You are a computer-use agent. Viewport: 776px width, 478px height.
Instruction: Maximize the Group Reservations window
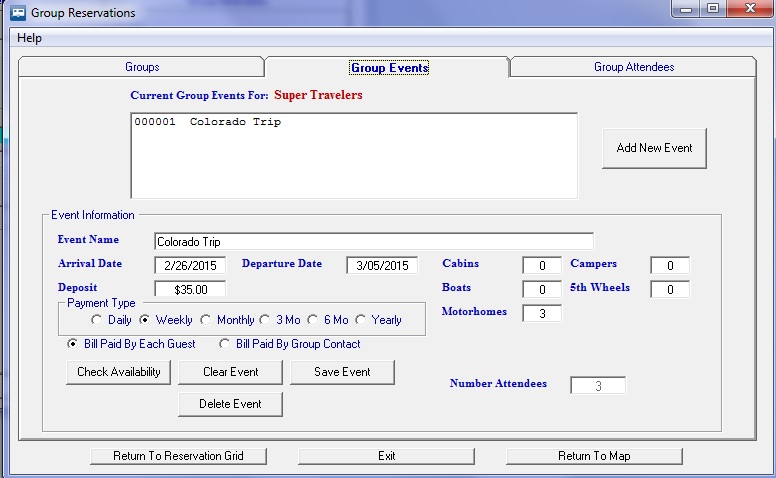point(713,9)
